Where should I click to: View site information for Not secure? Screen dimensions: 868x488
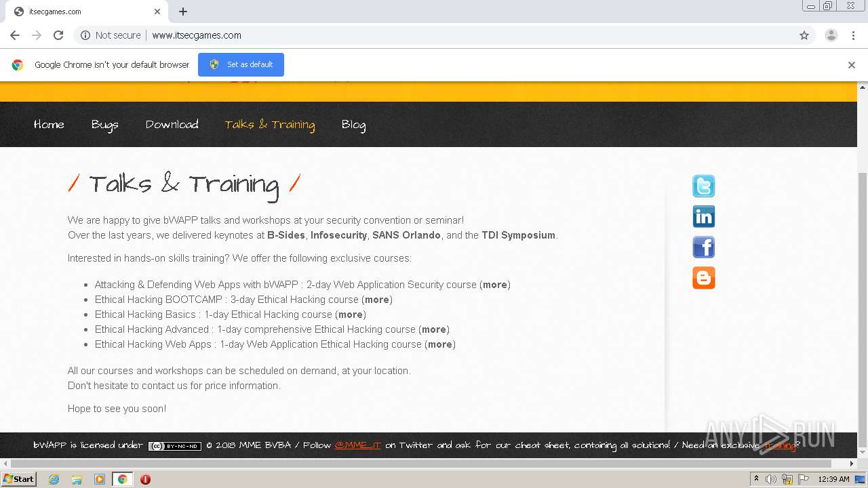click(x=111, y=35)
